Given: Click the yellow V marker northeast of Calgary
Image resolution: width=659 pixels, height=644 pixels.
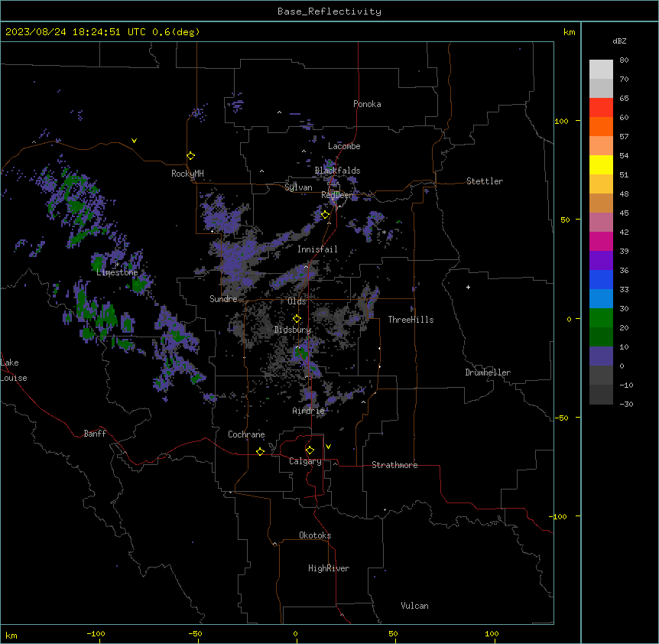Looking at the screenshot, I should (x=328, y=447).
